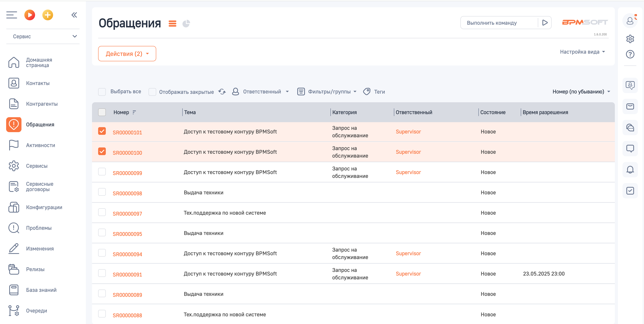Open system settings gear icon
Screen dimensions: 644x324
(630, 39)
